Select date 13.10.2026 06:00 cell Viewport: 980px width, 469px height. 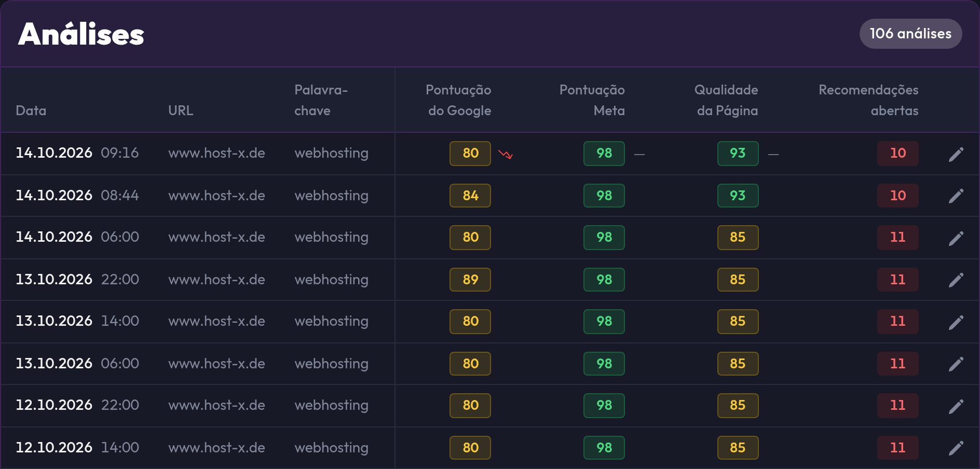[x=77, y=364]
